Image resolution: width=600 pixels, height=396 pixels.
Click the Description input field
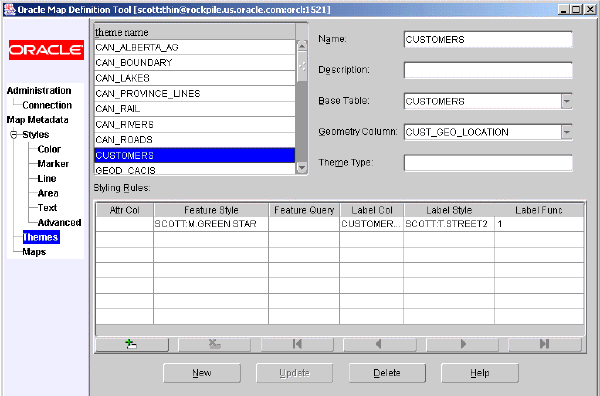tap(488, 70)
